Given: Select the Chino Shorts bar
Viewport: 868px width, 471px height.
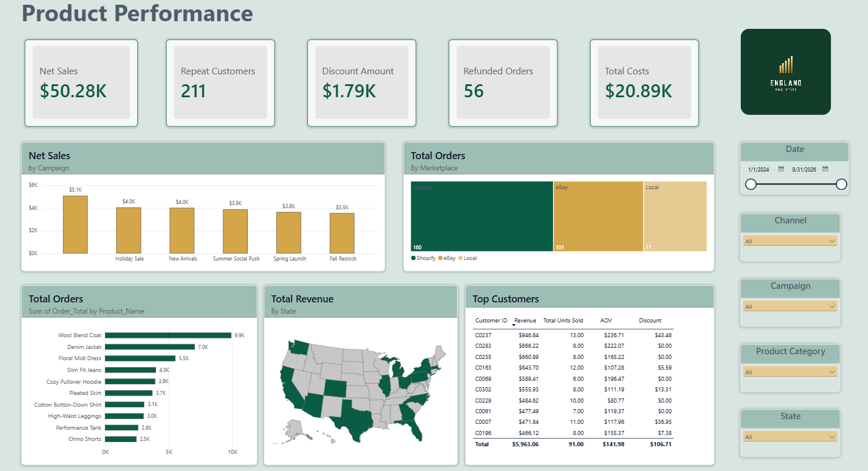Looking at the screenshot, I should click(121, 439).
